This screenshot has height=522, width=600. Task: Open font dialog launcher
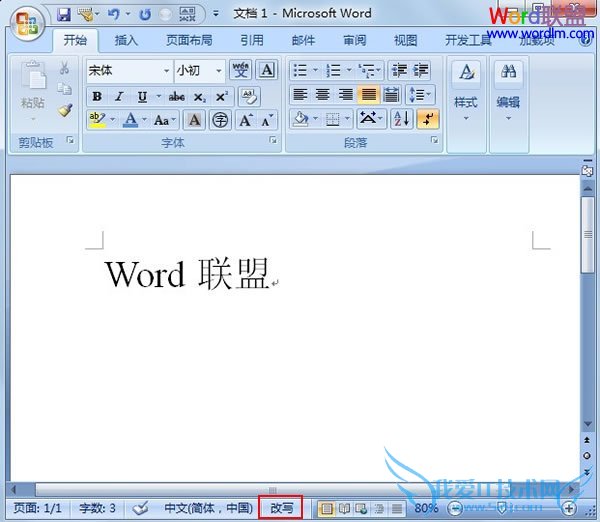click(273, 140)
